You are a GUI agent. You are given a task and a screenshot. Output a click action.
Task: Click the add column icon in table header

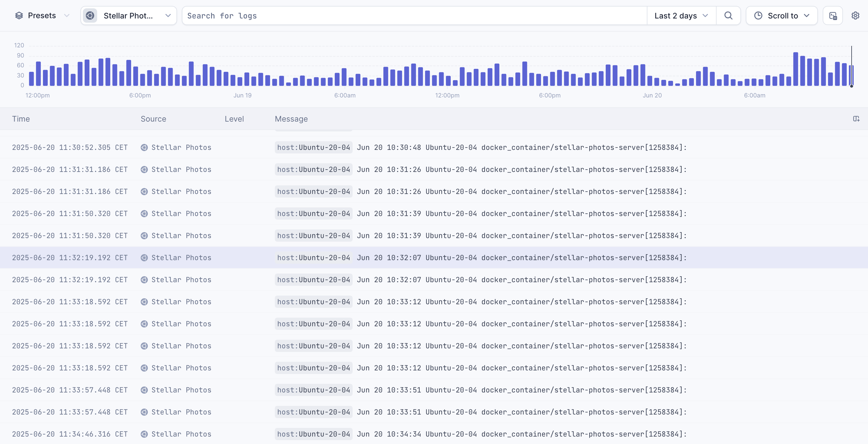(856, 119)
